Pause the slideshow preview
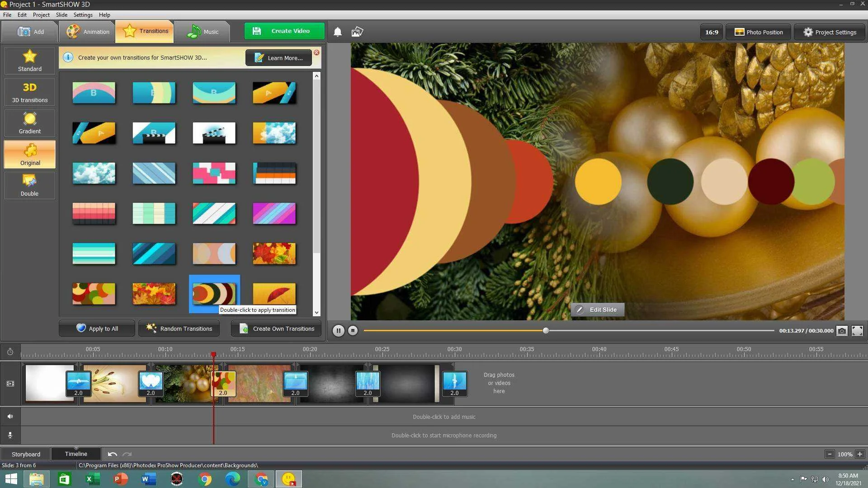This screenshot has width=868, height=488. pos(338,331)
